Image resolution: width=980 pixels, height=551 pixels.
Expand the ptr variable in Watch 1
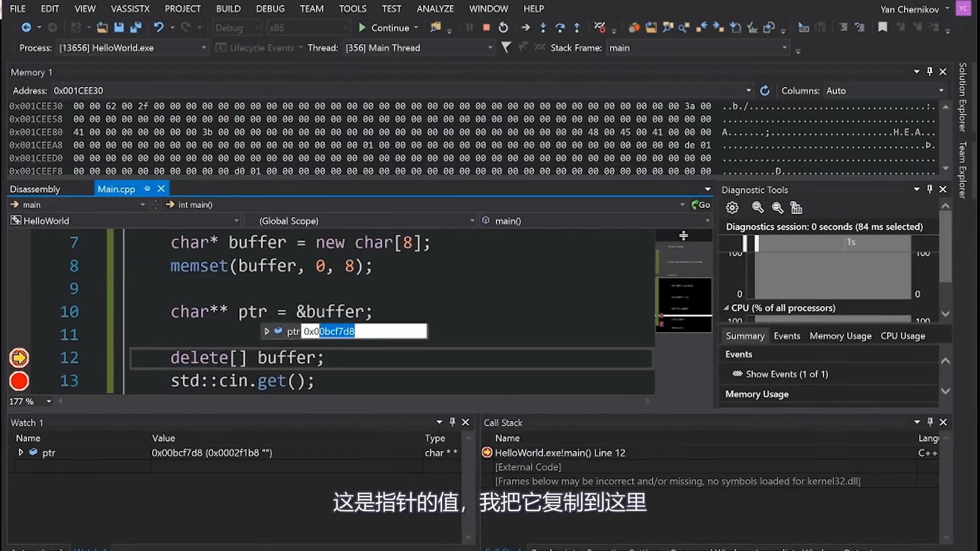coord(21,452)
